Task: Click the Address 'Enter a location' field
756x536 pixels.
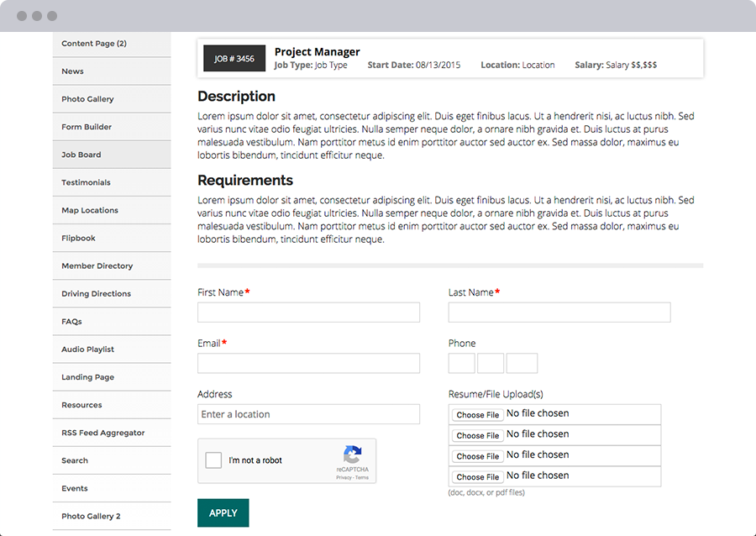Action: [308, 414]
